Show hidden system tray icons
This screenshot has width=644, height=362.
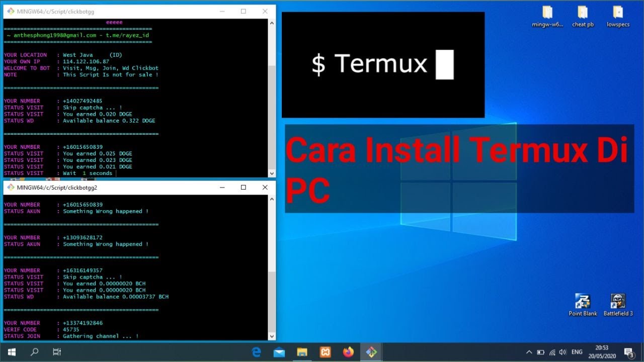[x=529, y=352]
